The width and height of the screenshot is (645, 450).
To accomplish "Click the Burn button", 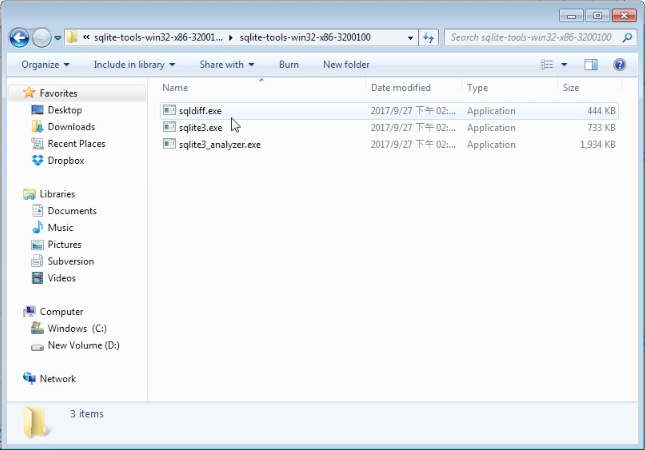I will (289, 65).
